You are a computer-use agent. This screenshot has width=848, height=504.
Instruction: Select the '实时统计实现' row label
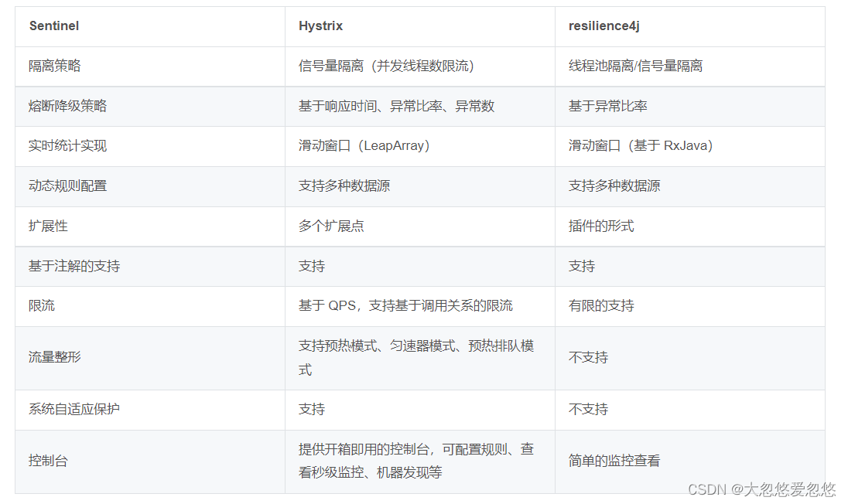point(67,146)
